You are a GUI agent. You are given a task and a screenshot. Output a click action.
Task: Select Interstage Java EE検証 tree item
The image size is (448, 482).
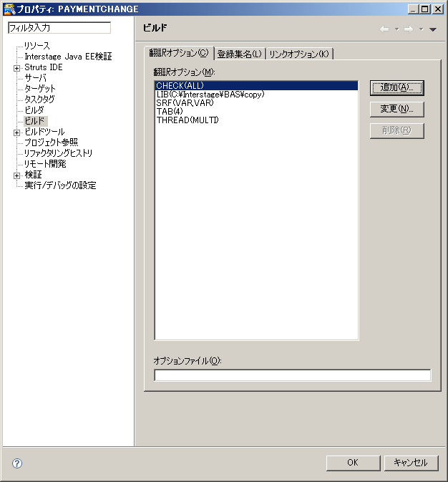[x=68, y=57]
